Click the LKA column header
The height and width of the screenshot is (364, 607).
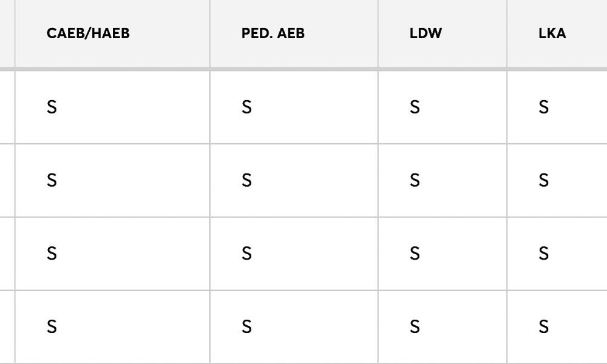pyautogui.click(x=552, y=33)
